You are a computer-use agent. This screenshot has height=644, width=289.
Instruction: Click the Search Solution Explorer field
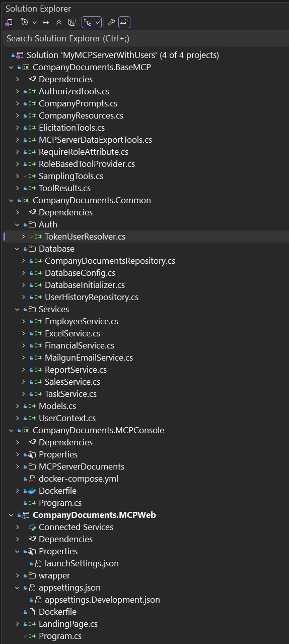point(146,38)
